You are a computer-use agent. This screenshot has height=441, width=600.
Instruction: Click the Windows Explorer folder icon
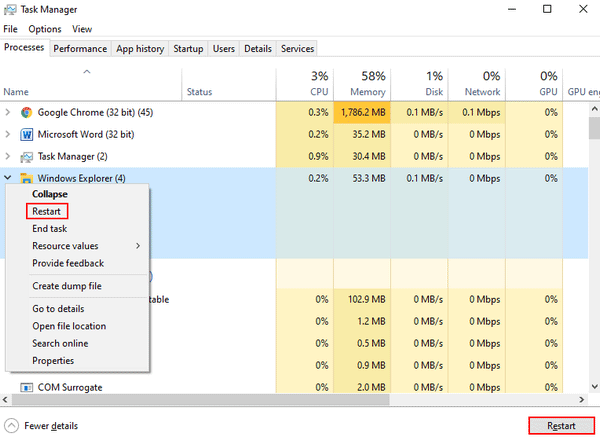pyautogui.click(x=26, y=178)
